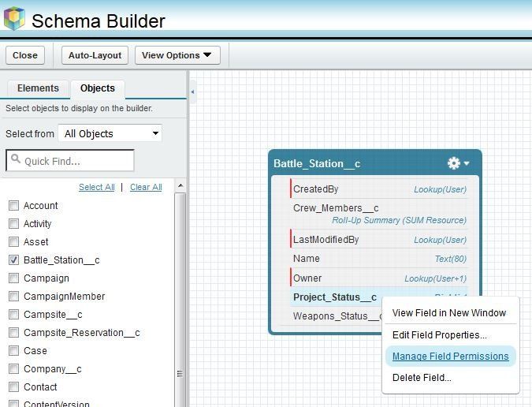The width and height of the screenshot is (532, 407).
Task: Switch to the Objects tab
Action: coord(98,88)
